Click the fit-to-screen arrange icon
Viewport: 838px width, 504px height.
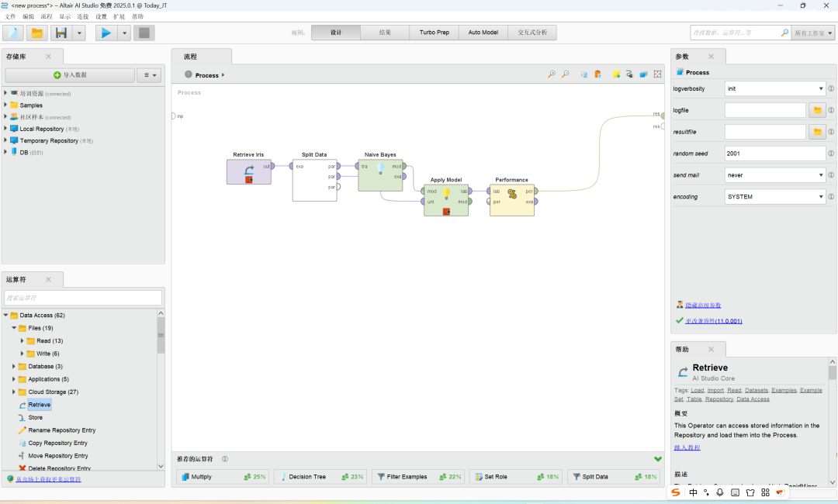657,74
